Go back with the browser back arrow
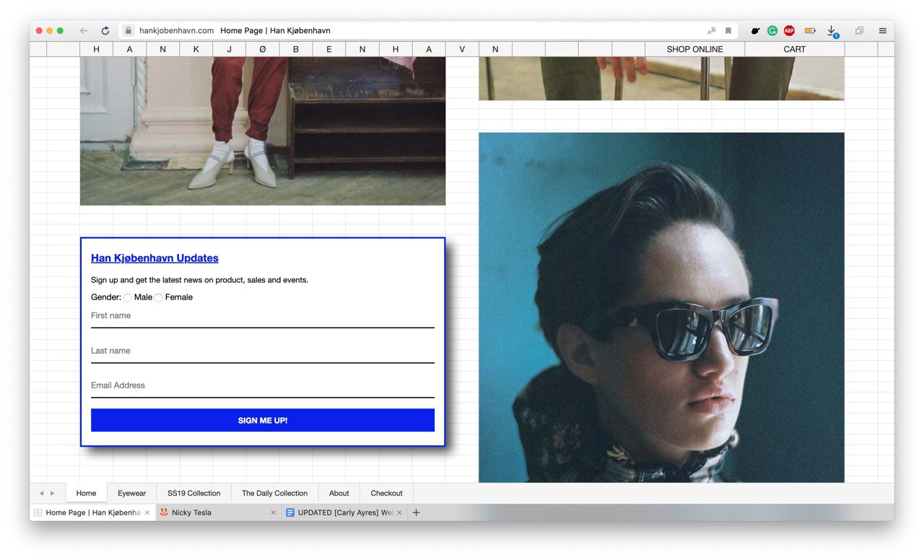This screenshot has height=560, width=924. [84, 31]
